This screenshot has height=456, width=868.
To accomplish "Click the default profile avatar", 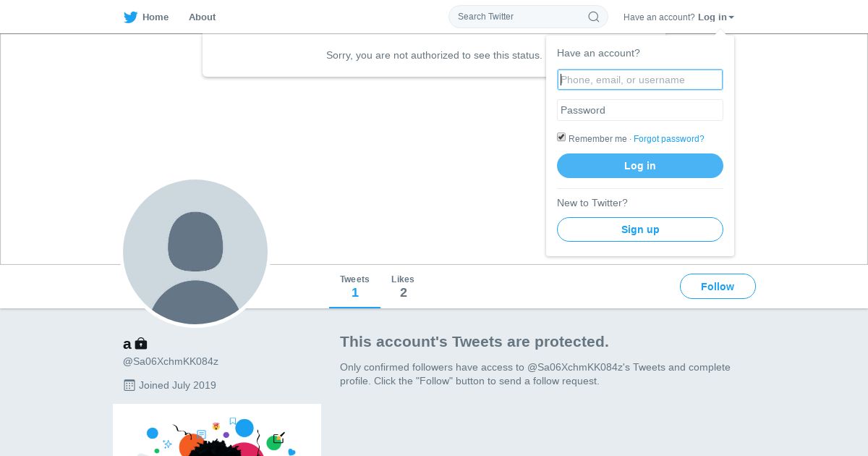I will [x=195, y=252].
